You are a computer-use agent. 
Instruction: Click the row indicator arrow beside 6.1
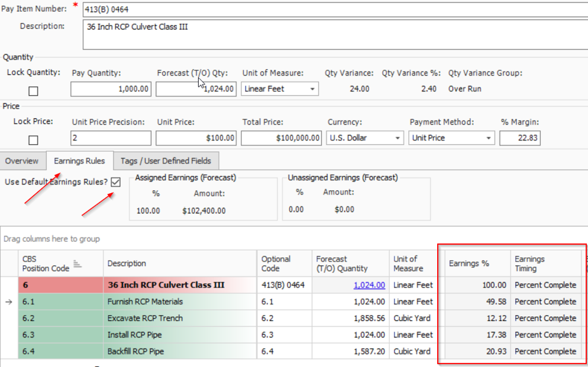[8, 302]
